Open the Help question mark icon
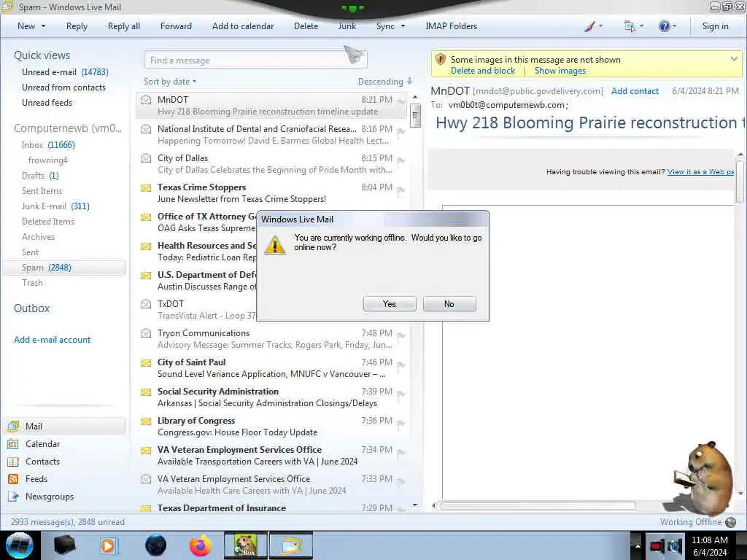This screenshot has width=747, height=560. [664, 26]
